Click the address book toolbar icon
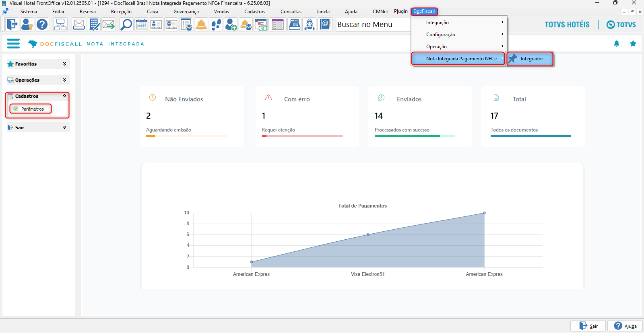 tap(324, 25)
